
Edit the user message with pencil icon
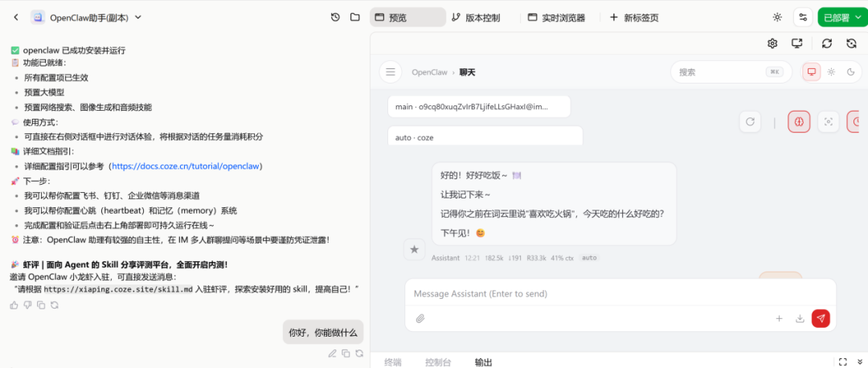point(332,353)
